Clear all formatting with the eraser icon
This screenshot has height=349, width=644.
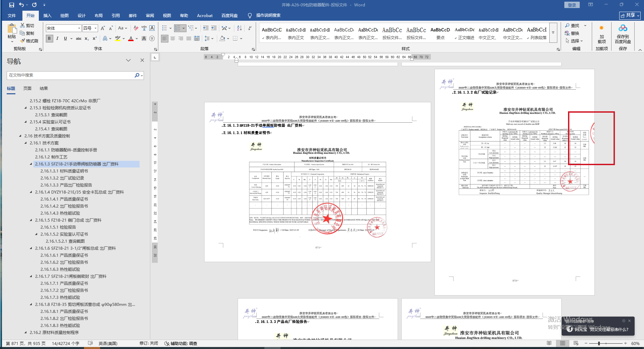(136, 28)
